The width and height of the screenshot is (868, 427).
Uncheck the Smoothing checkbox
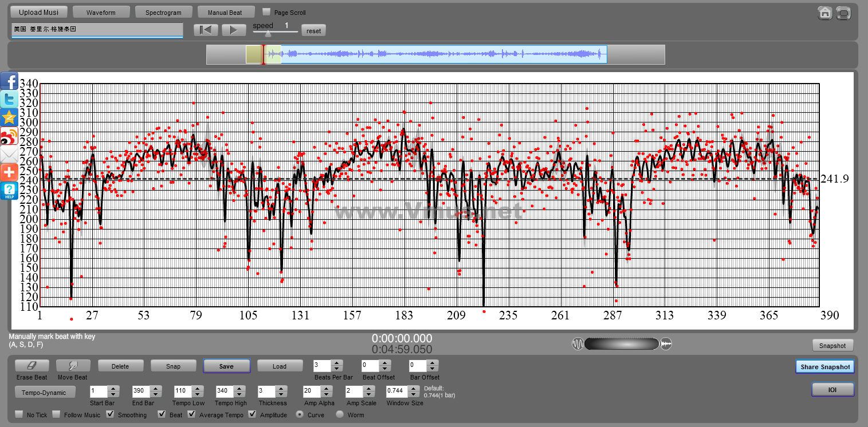pyautogui.click(x=111, y=414)
